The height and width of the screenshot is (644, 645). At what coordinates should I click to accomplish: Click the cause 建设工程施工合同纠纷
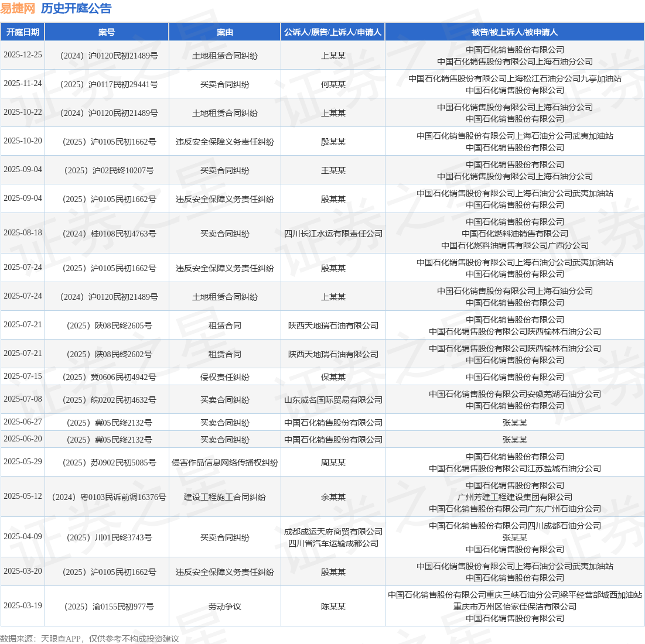pos(224,497)
